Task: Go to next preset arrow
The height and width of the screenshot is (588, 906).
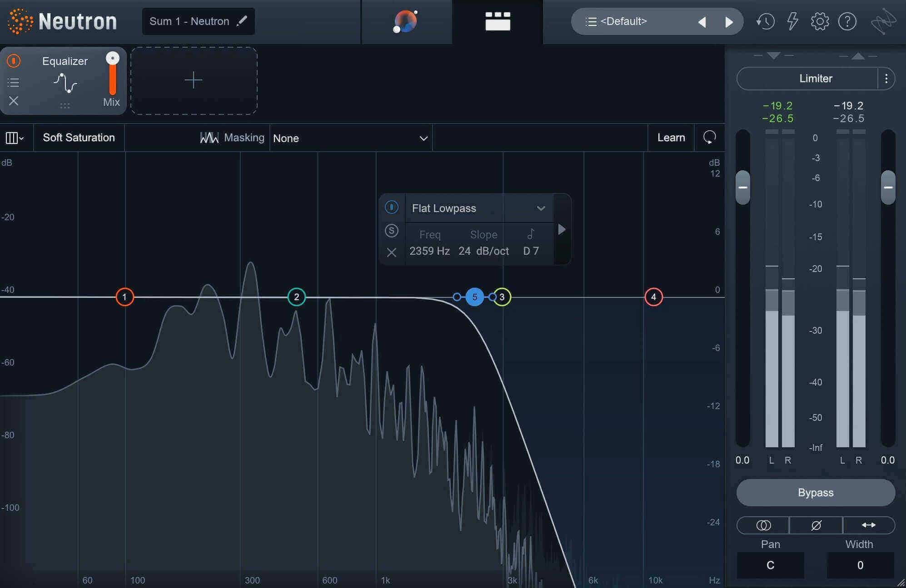Action: [x=729, y=22]
